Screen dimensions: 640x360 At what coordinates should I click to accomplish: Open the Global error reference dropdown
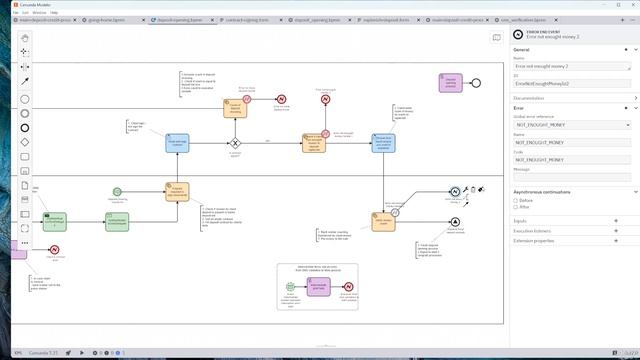tap(572, 125)
